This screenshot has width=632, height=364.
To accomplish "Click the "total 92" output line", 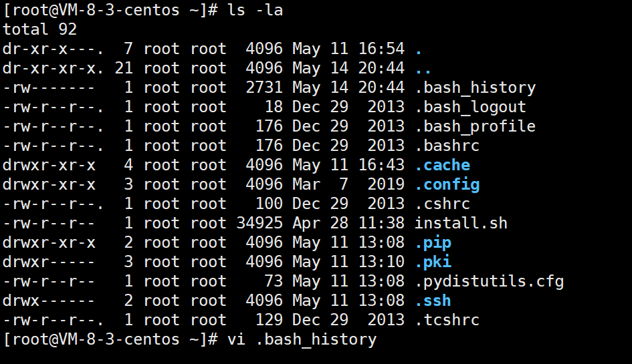I will tap(40, 29).
